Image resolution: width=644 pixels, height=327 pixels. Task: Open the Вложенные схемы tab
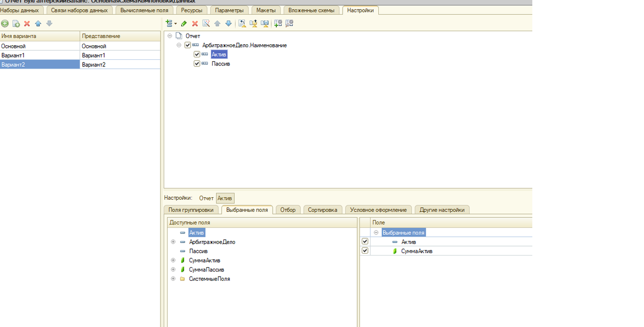(x=311, y=10)
